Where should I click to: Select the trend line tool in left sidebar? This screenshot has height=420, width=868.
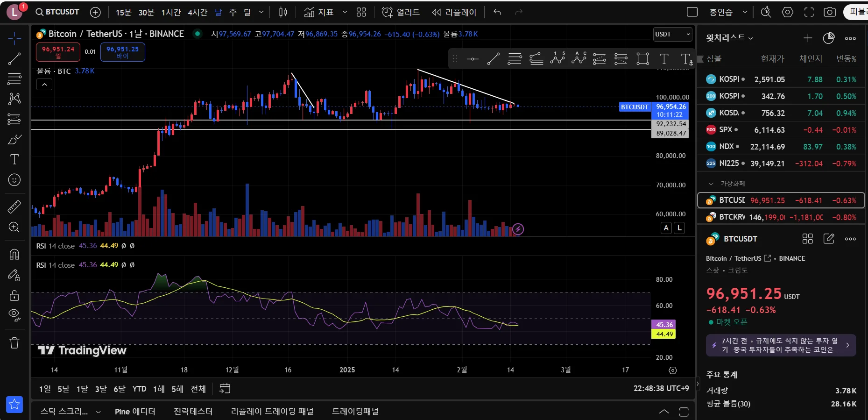click(x=14, y=58)
